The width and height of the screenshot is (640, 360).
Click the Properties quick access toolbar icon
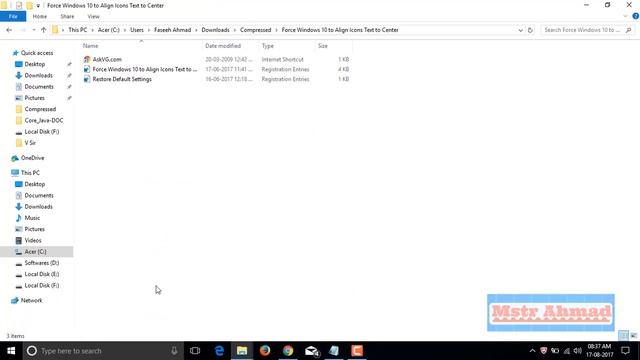pos(19,6)
